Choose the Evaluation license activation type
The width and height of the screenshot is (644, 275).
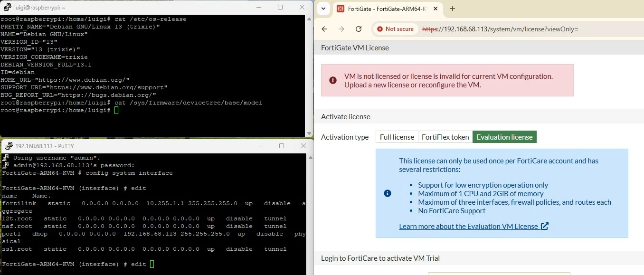504,137
